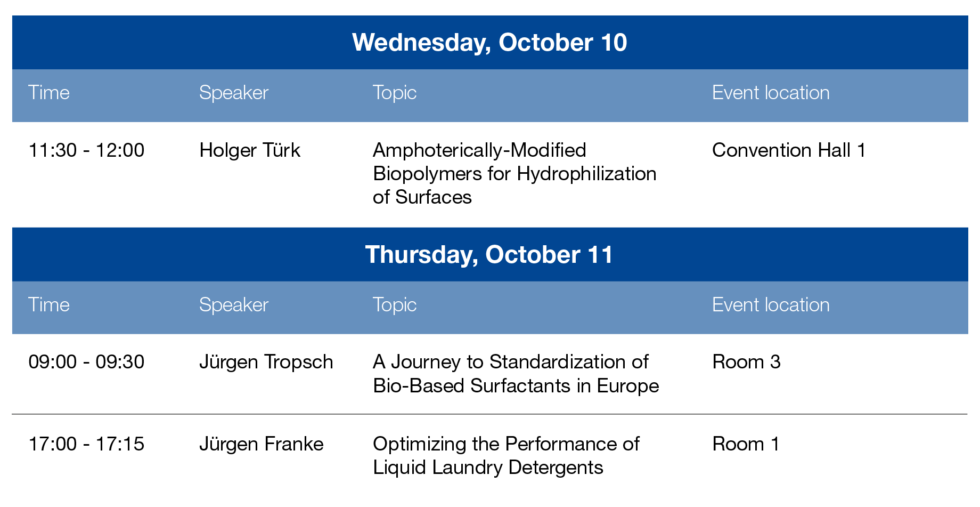The height and width of the screenshot is (507, 980).
Task: Click the Speaker column header under Thursday
Action: pyautogui.click(x=234, y=305)
